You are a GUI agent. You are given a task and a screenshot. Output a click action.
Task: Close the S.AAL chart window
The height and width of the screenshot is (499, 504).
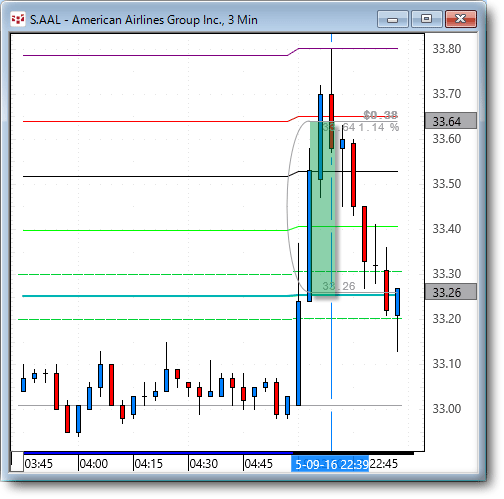(x=461, y=19)
